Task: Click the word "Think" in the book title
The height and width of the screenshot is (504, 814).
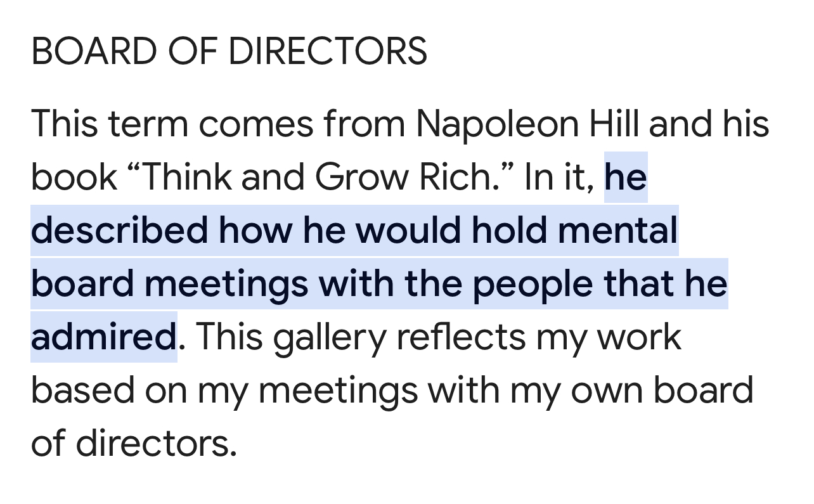Action: coord(184,178)
